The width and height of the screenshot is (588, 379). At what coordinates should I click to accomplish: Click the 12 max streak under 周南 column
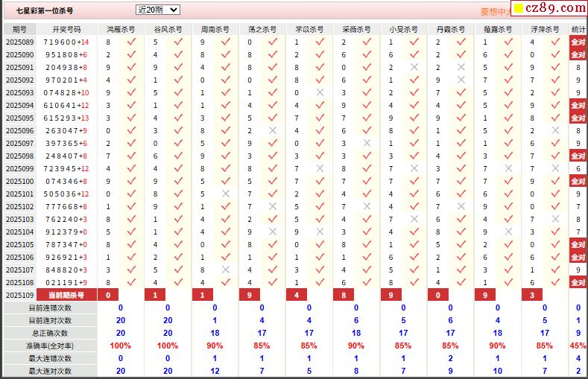[x=215, y=371]
